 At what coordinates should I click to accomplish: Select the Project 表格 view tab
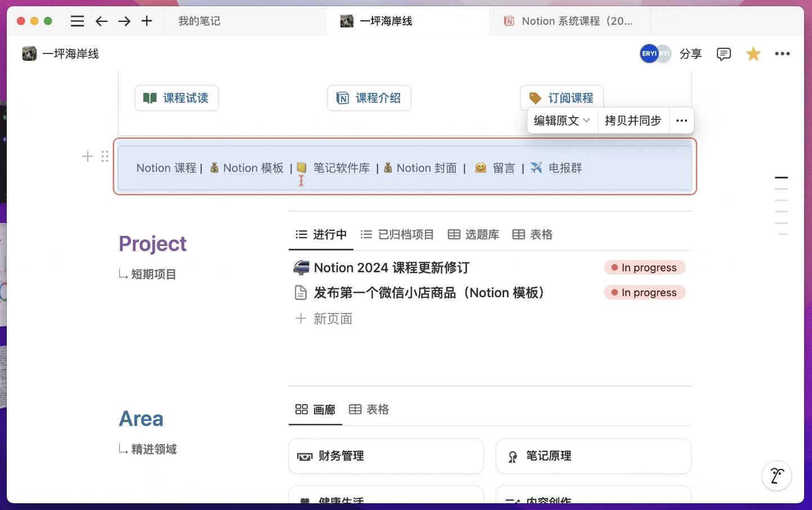[x=533, y=235]
